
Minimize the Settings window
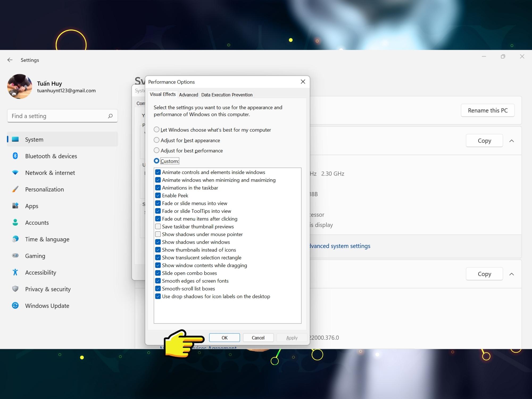pos(484,56)
